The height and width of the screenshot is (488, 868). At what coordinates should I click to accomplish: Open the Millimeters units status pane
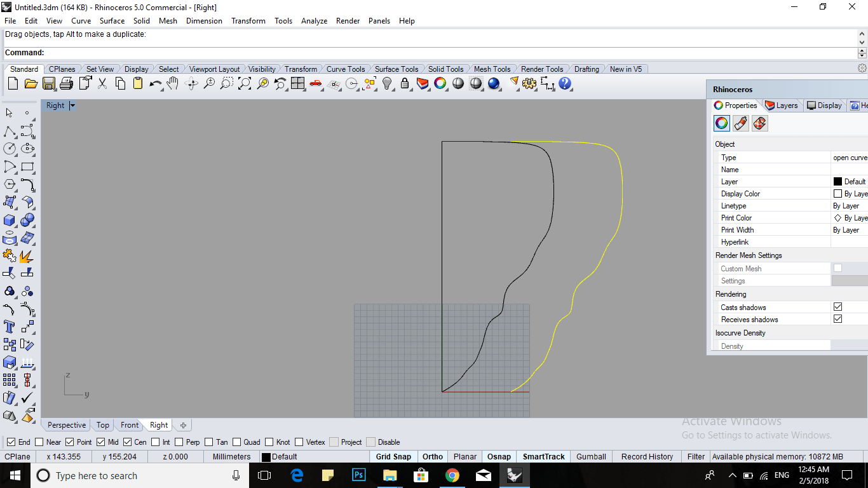point(232,457)
